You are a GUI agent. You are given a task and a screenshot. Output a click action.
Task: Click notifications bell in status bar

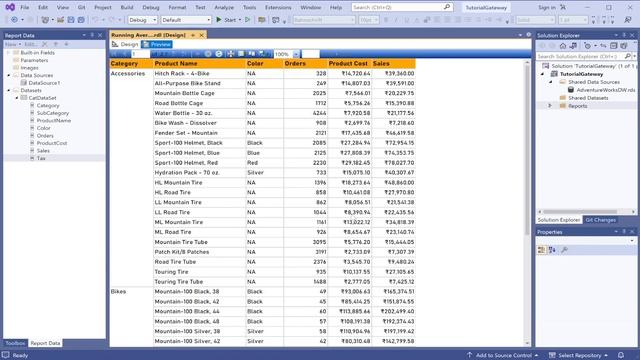[621, 355]
